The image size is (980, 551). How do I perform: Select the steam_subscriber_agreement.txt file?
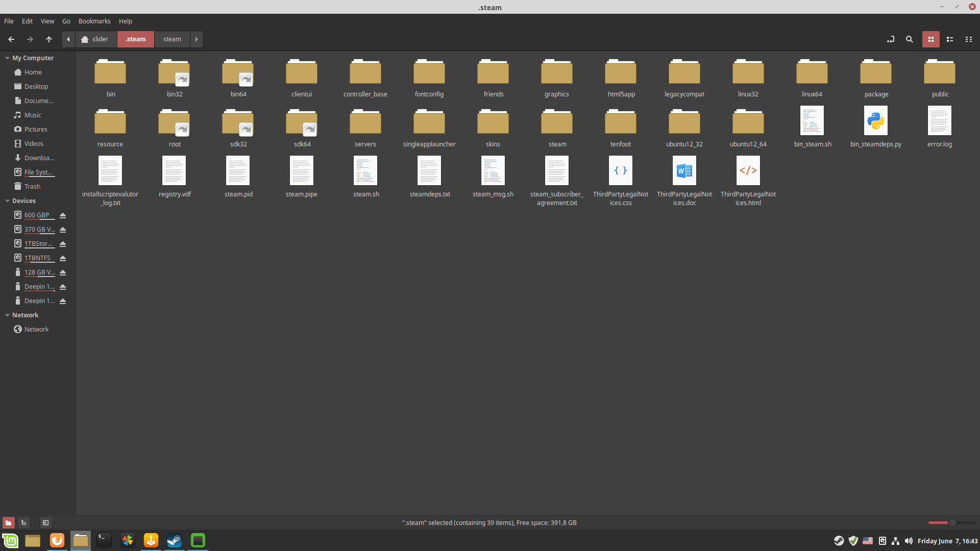(x=557, y=181)
